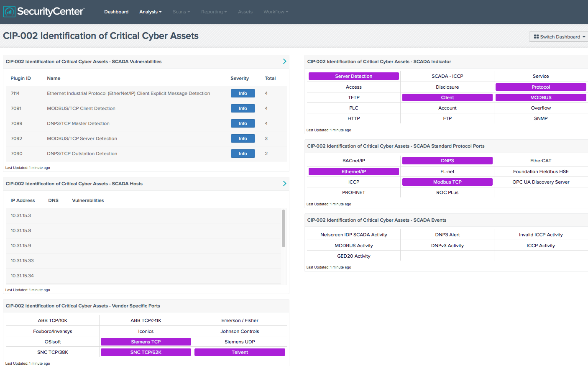This screenshot has width=588, height=366.
Task: Open SCADA Vulnerabilities panel via green arrow
Action: point(284,61)
